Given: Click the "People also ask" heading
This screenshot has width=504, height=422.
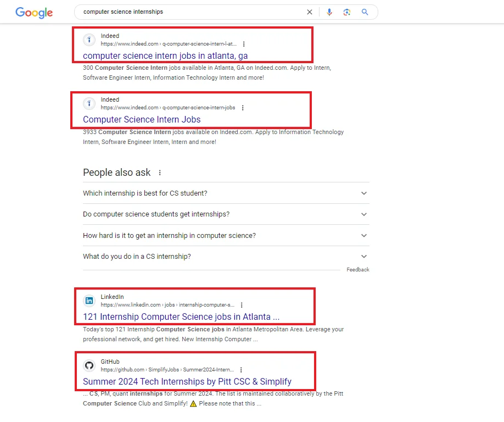Looking at the screenshot, I should pyautogui.click(x=117, y=173).
